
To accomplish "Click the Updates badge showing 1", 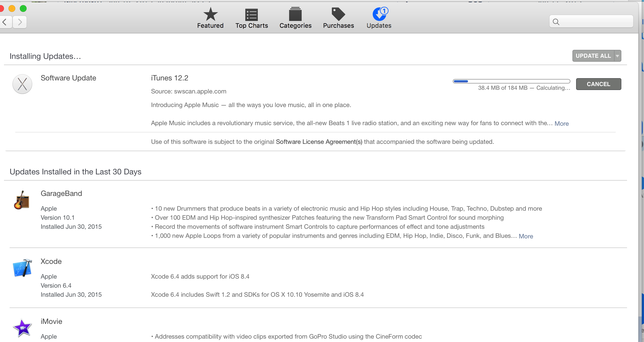I will [x=384, y=11].
